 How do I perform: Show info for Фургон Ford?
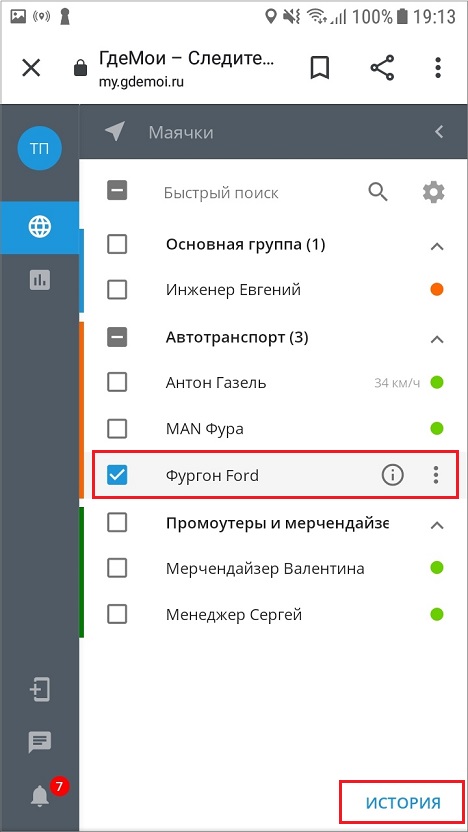(x=393, y=475)
